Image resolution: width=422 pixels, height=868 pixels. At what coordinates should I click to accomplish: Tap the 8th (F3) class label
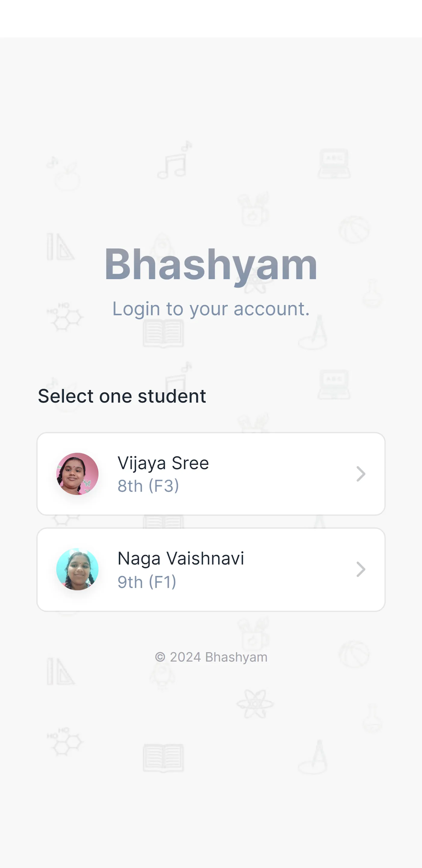click(148, 486)
